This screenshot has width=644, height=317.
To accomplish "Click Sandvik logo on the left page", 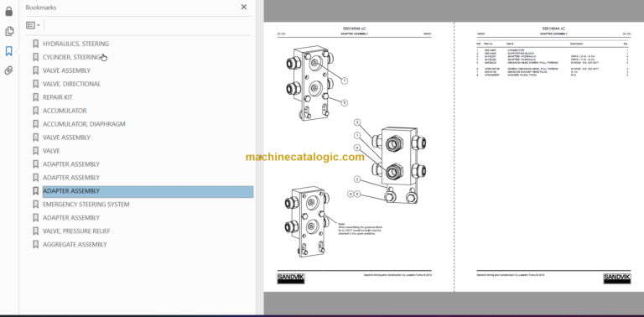I will pos(291,278).
